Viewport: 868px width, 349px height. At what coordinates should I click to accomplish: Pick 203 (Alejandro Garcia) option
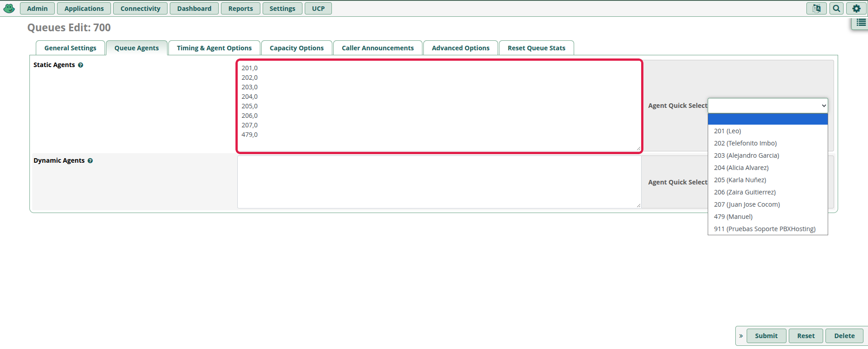768,155
